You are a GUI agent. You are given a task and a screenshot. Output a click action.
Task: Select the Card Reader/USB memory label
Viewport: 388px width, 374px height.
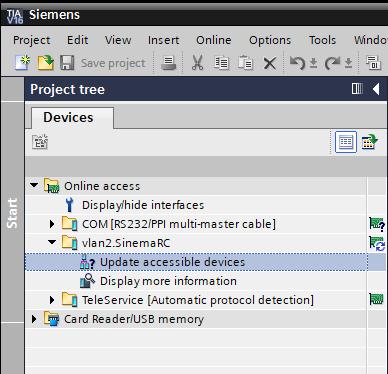pyautogui.click(x=134, y=319)
